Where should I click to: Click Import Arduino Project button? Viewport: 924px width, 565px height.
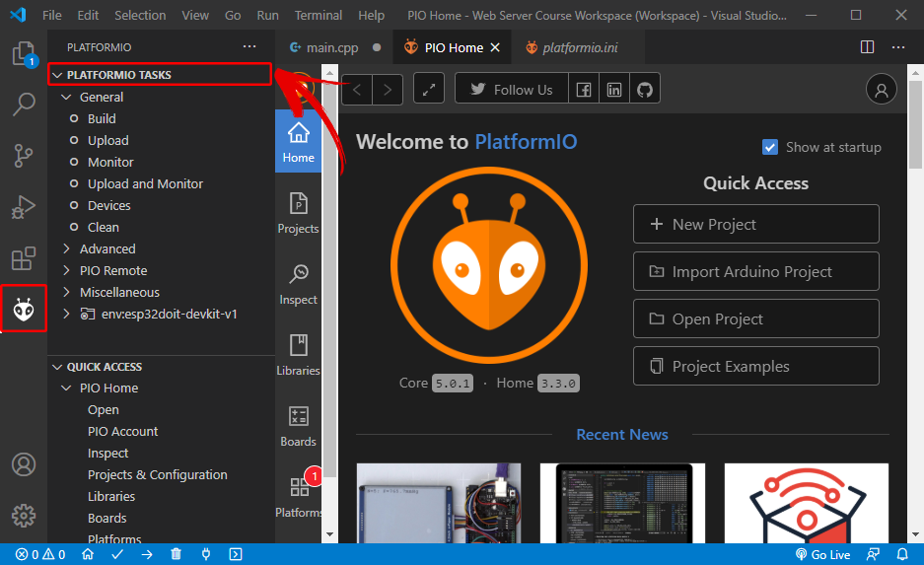coord(756,271)
